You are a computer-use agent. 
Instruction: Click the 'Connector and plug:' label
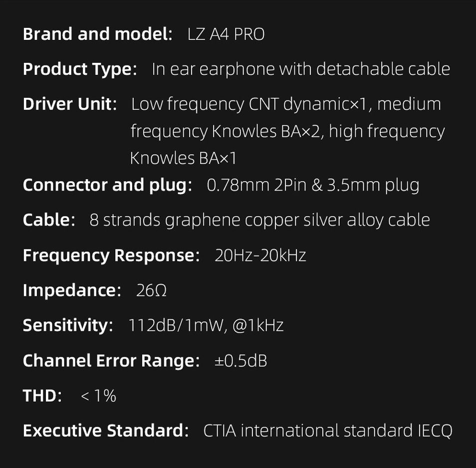pyautogui.click(x=107, y=185)
